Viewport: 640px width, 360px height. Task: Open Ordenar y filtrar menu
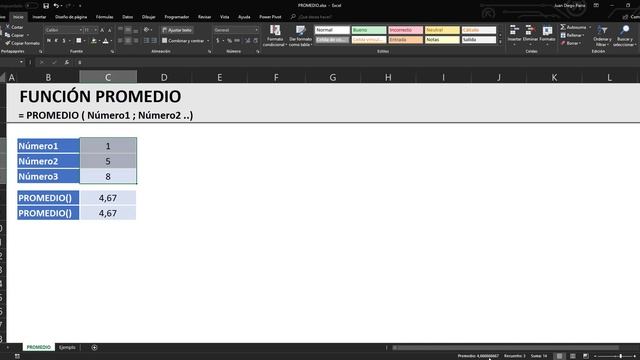(602, 36)
